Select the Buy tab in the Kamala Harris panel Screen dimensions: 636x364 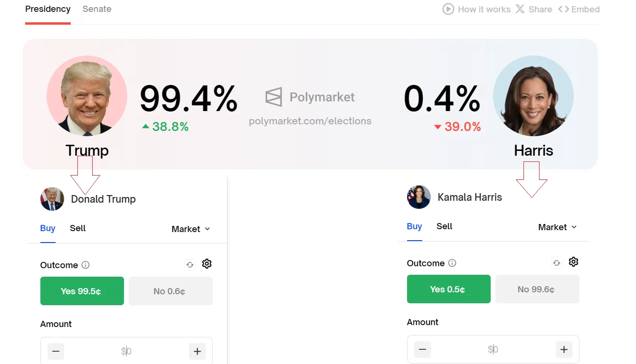[x=414, y=226]
